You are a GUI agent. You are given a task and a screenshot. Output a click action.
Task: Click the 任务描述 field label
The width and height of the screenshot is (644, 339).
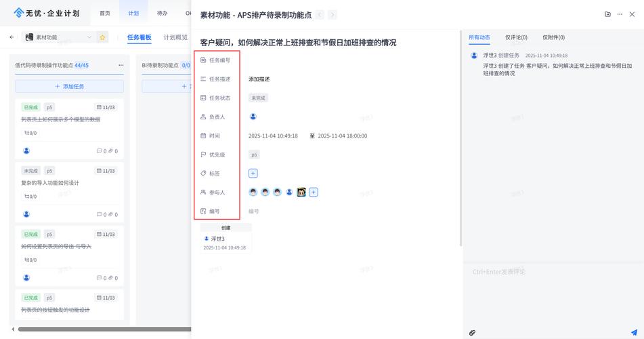point(219,79)
